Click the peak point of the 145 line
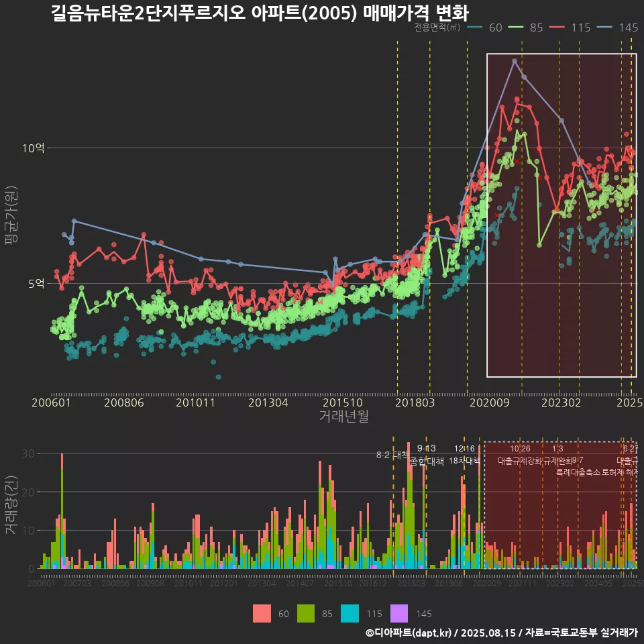The image size is (644, 644). click(515, 61)
